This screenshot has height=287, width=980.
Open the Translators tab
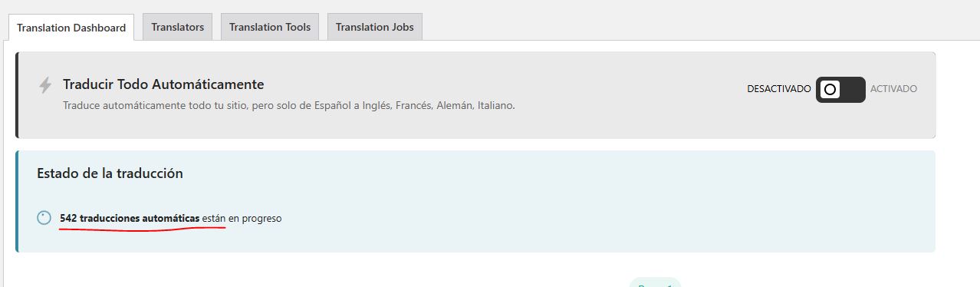click(x=177, y=27)
